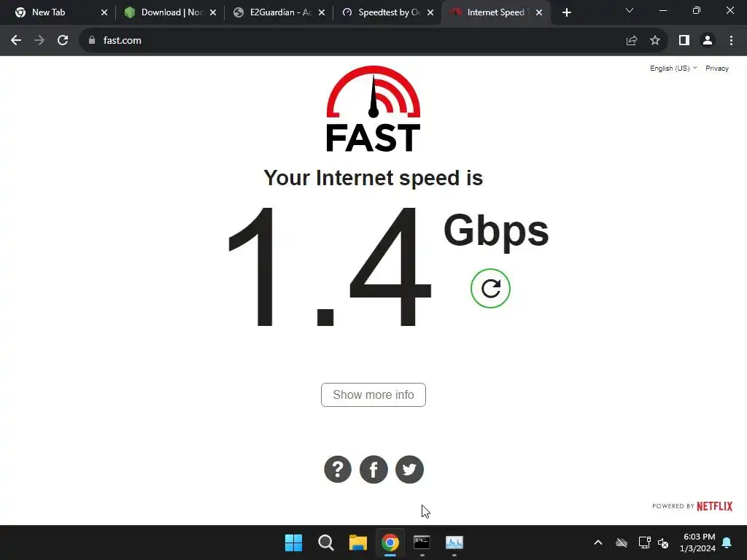Open the Chrome profile avatar
This screenshot has height=560, width=747.
pyautogui.click(x=708, y=41)
